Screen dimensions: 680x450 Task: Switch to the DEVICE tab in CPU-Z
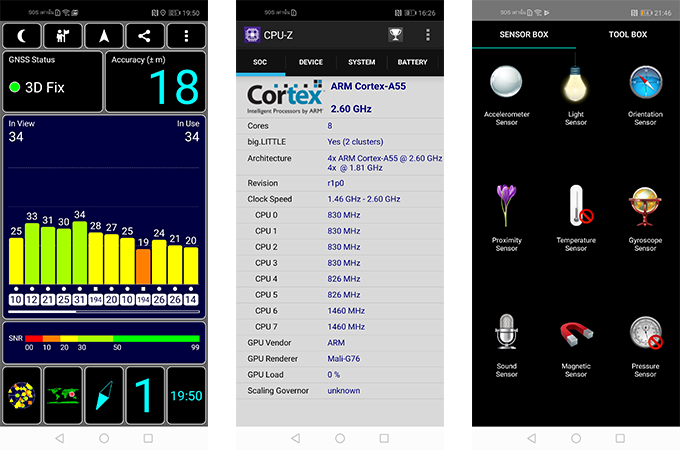tap(311, 62)
